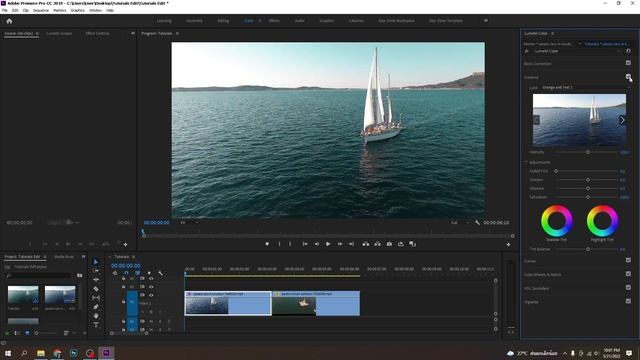Click the Home icon
Image resolution: width=640 pixels, height=360 pixels.
(x=9, y=21)
